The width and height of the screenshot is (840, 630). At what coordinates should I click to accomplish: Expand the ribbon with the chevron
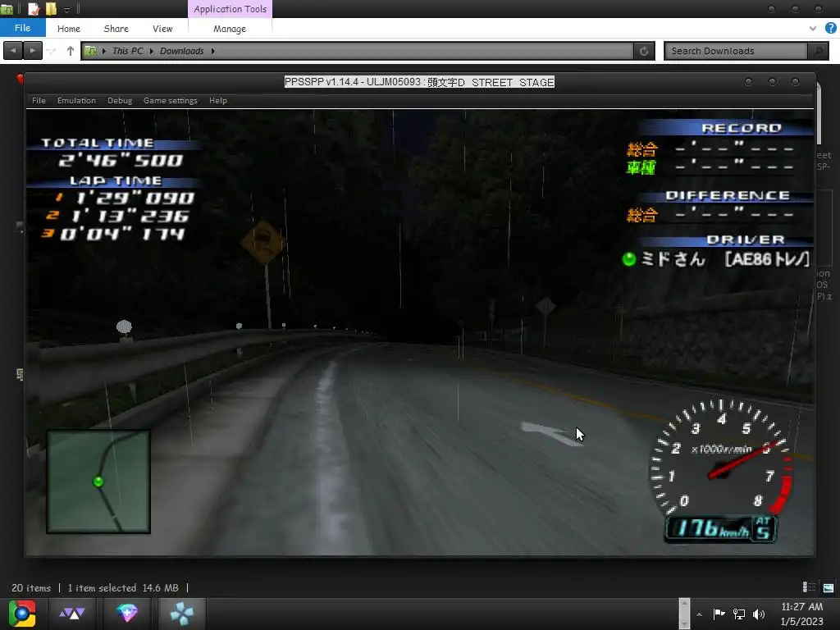click(813, 29)
